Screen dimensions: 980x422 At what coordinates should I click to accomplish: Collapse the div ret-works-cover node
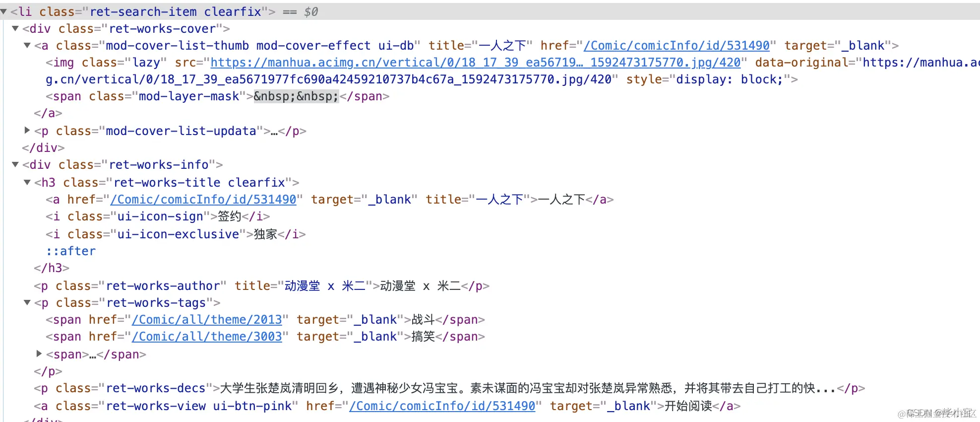[x=15, y=29]
